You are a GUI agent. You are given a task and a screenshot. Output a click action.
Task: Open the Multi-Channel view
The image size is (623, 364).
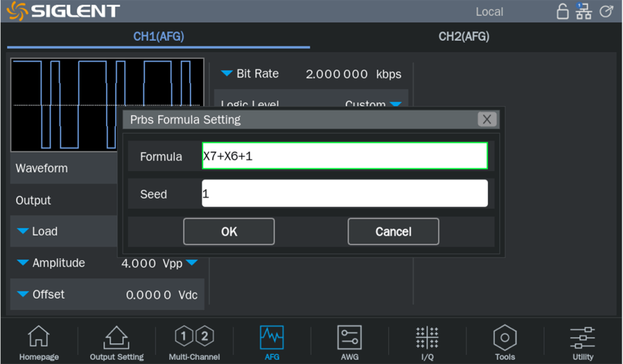tap(194, 343)
